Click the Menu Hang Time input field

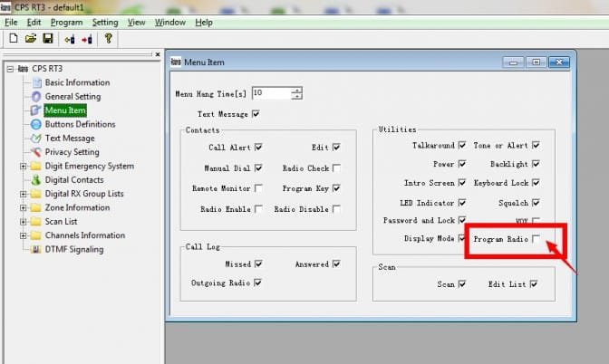[x=272, y=93]
